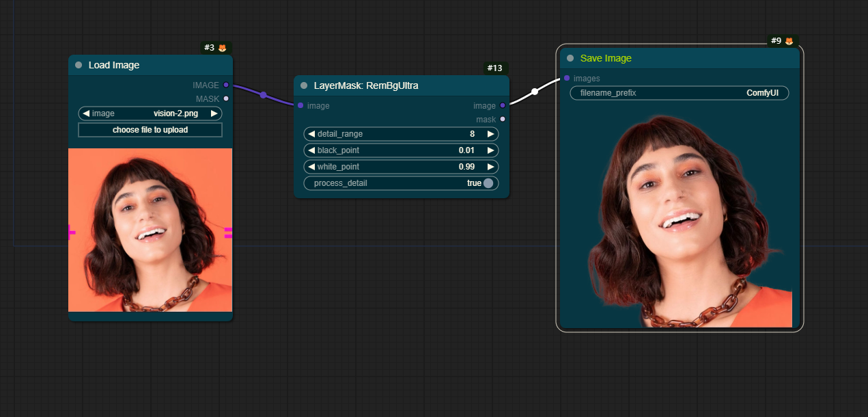Increase detail_range with the right arrow
The height and width of the screenshot is (417, 868).
490,134
